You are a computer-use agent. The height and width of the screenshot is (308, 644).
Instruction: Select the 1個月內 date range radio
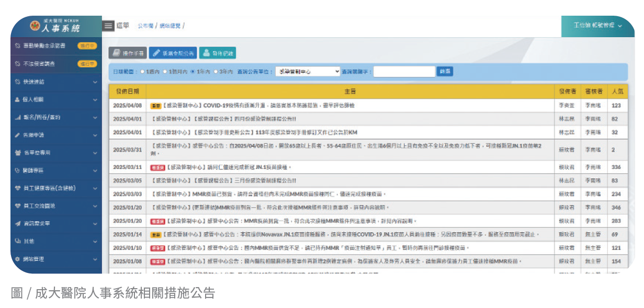165,72
